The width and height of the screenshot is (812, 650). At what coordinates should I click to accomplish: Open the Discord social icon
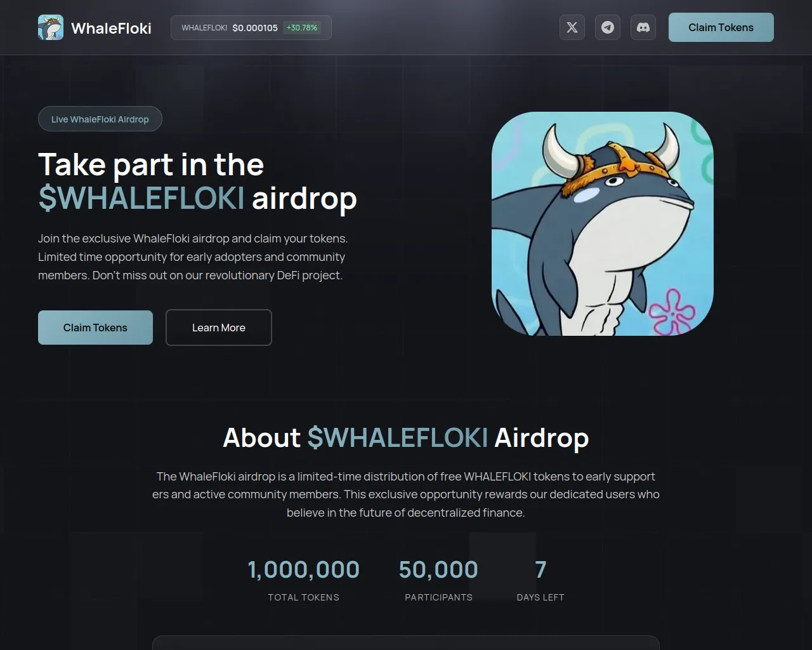[x=643, y=27]
